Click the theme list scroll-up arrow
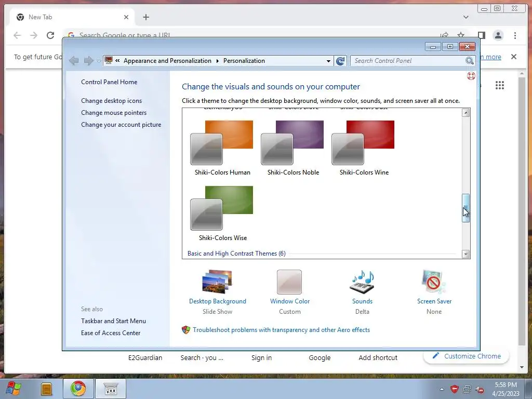532x399 pixels. point(466,113)
